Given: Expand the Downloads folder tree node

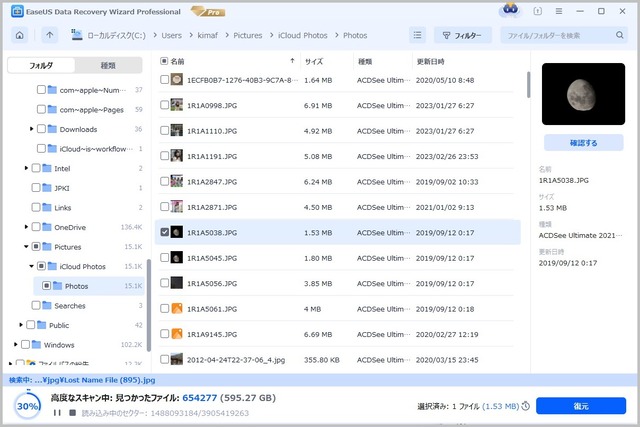Looking at the screenshot, I should 31,129.
